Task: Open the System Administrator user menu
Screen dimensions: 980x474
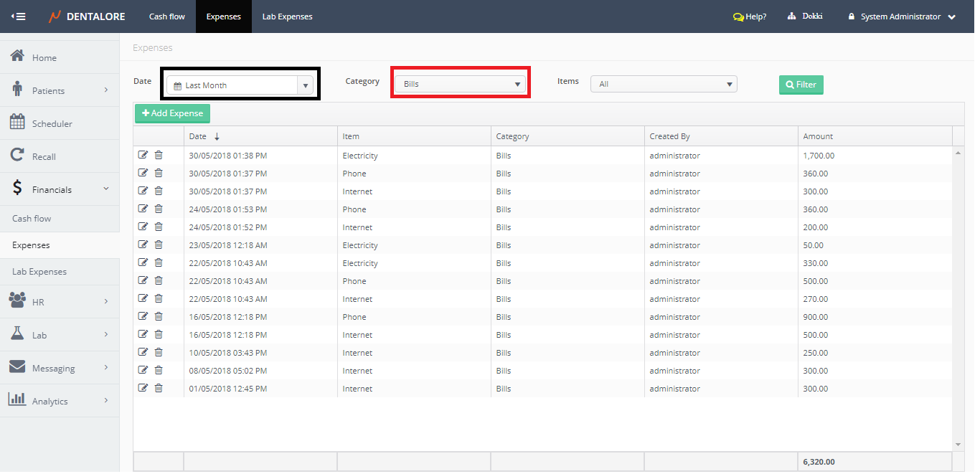Action: [x=902, y=16]
